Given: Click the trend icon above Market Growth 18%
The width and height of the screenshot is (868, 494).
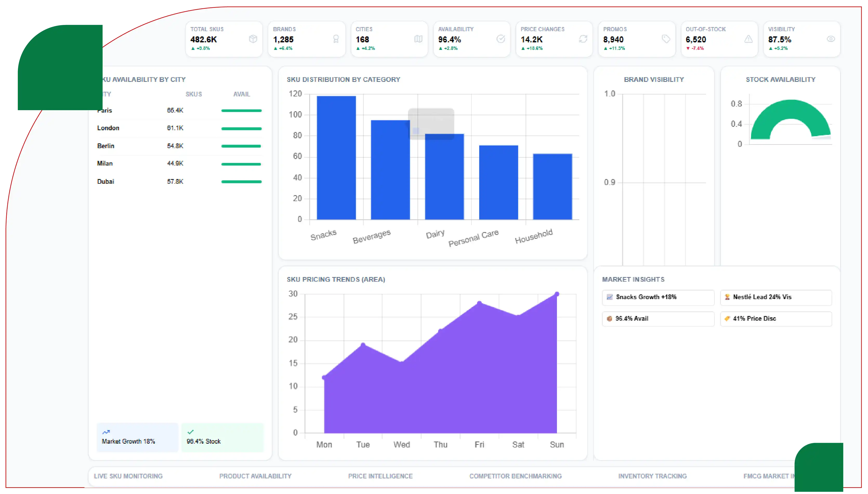Looking at the screenshot, I should point(106,432).
